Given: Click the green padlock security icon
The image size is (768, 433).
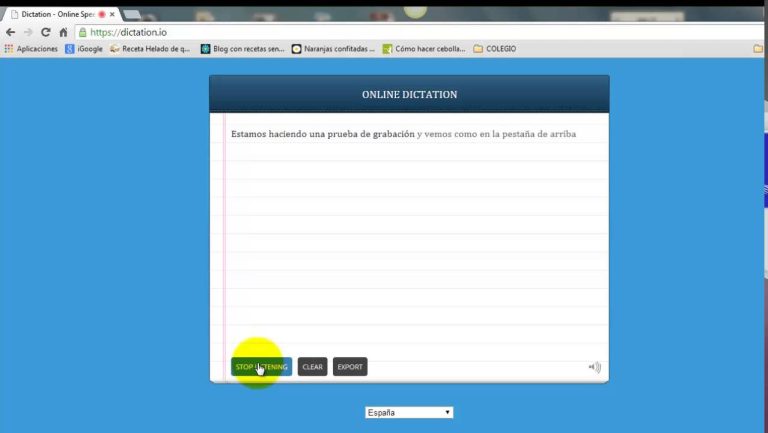Looking at the screenshot, I should click(83, 32).
